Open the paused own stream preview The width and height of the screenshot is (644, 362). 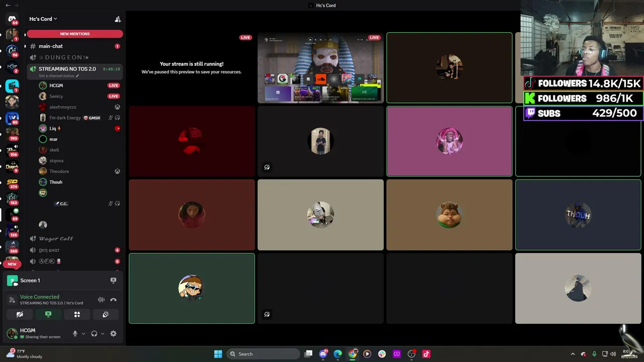pyautogui.click(x=192, y=68)
